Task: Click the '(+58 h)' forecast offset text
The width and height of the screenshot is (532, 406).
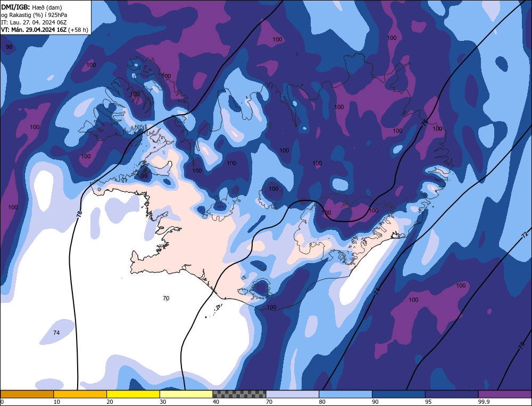Action: 78,30
